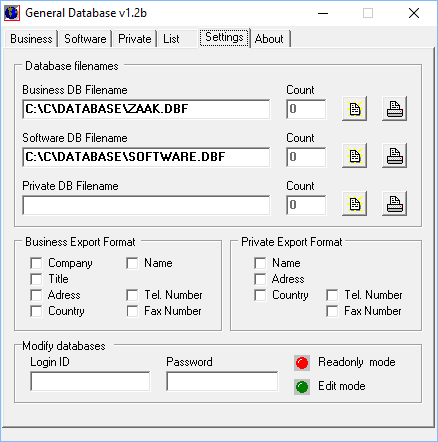This screenshot has height=442, width=438.
Task: Click into the Login ID field
Action: click(90, 381)
